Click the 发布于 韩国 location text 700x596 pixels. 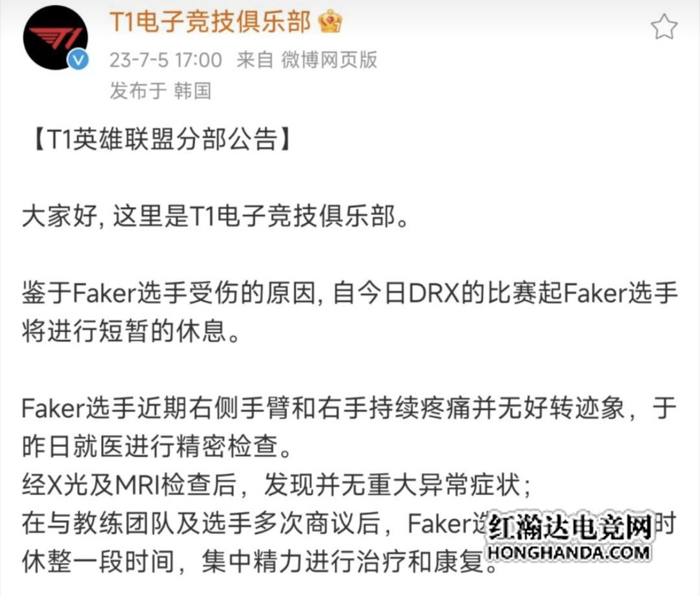160,90
